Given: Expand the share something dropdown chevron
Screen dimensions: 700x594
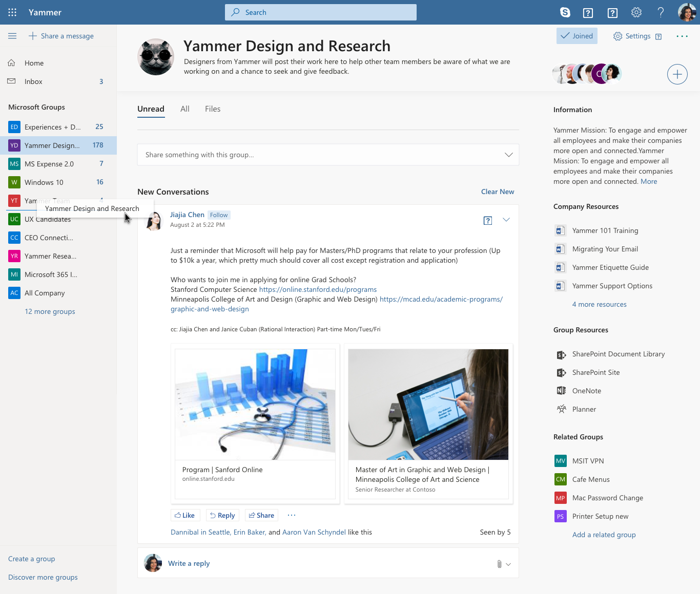Looking at the screenshot, I should pos(509,155).
